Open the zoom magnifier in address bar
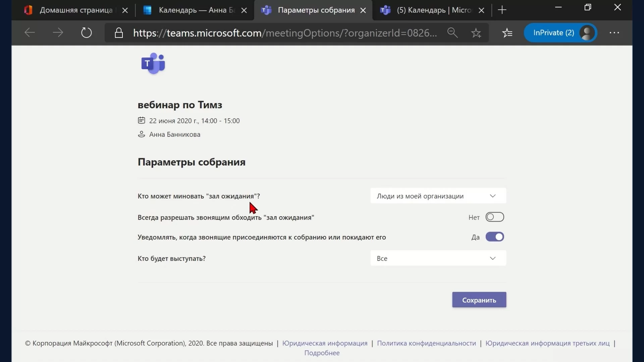The height and width of the screenshot is (362, 644). (x=452, y=33)
